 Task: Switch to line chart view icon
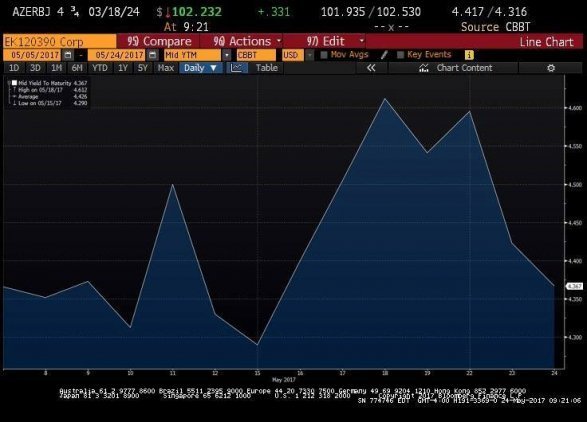tap(237, 68)
